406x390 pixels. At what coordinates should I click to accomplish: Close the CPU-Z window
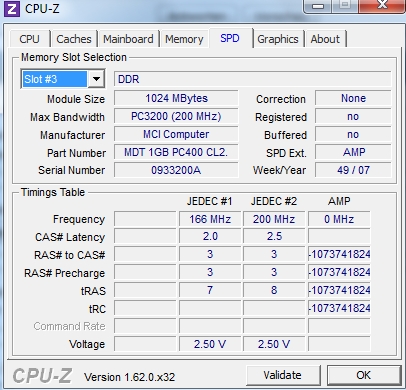382,5
